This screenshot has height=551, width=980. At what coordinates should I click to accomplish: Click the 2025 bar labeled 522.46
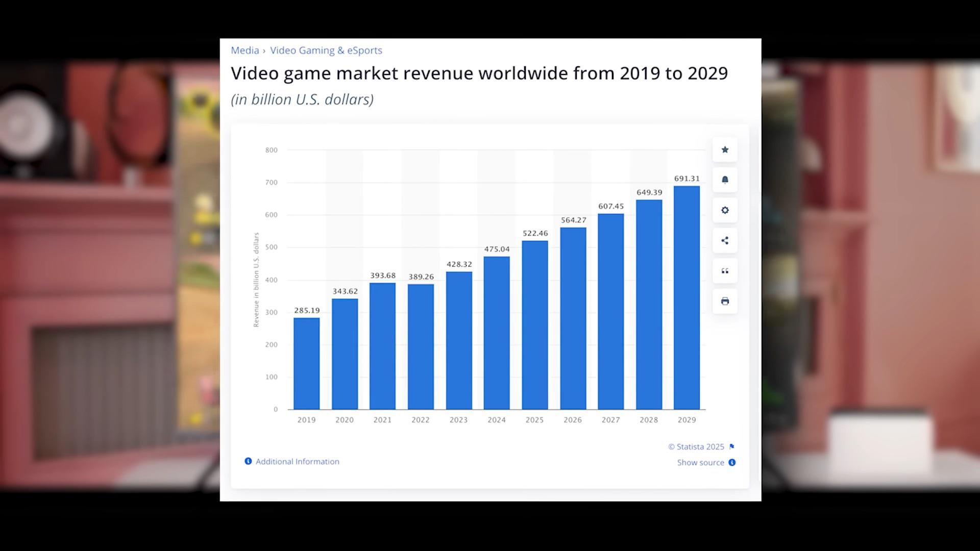(535, 325)
